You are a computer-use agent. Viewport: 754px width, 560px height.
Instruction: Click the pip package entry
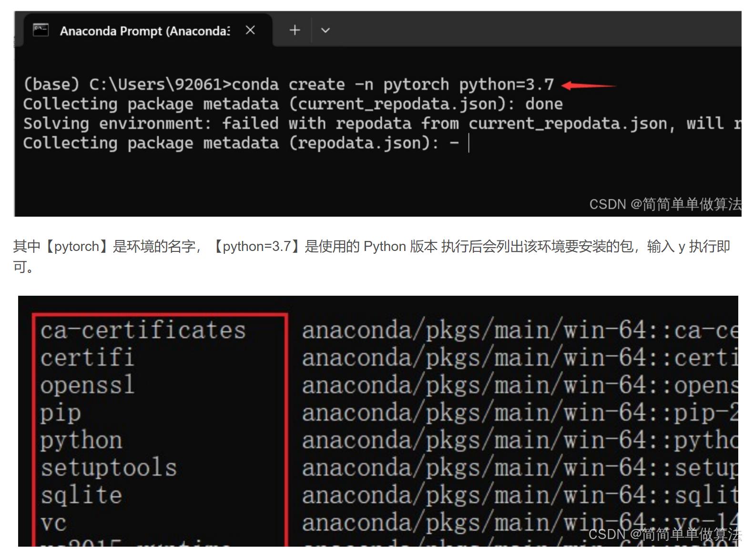(61, 413)
